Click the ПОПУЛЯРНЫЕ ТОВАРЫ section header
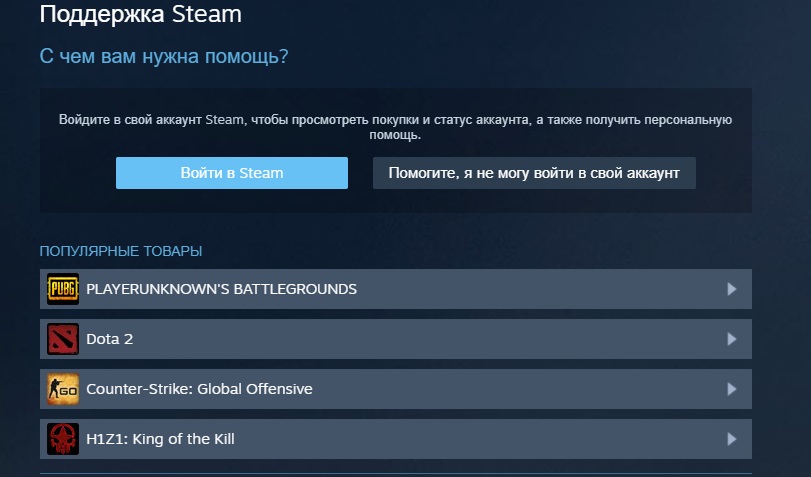 (x=121, y=251)
